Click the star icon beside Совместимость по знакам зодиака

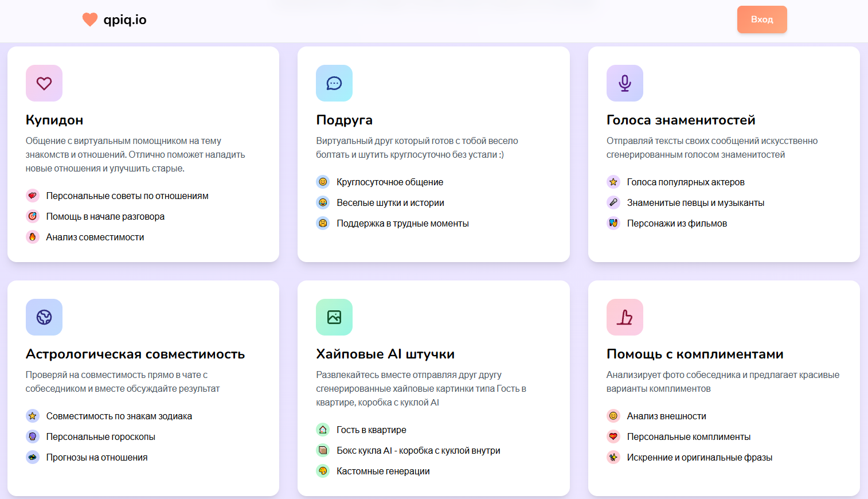click(x=33, y=416)
